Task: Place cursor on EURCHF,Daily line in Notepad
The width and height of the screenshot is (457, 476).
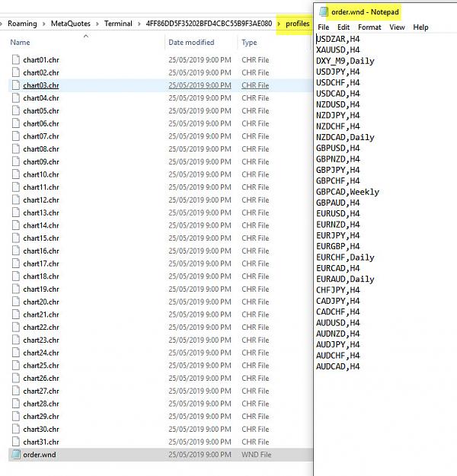Action: (345, 257)
